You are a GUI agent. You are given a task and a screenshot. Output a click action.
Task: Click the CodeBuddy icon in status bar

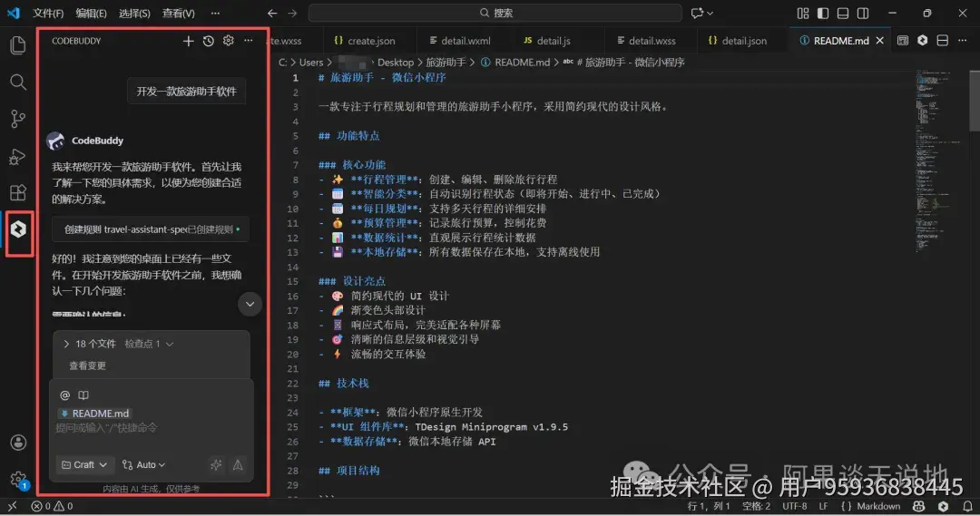point(943,507)
